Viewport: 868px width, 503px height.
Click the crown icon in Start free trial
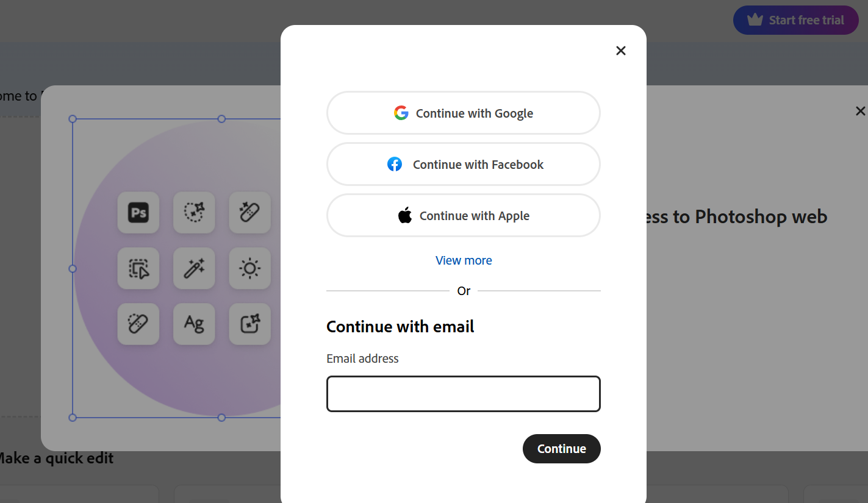pos(755,20)
